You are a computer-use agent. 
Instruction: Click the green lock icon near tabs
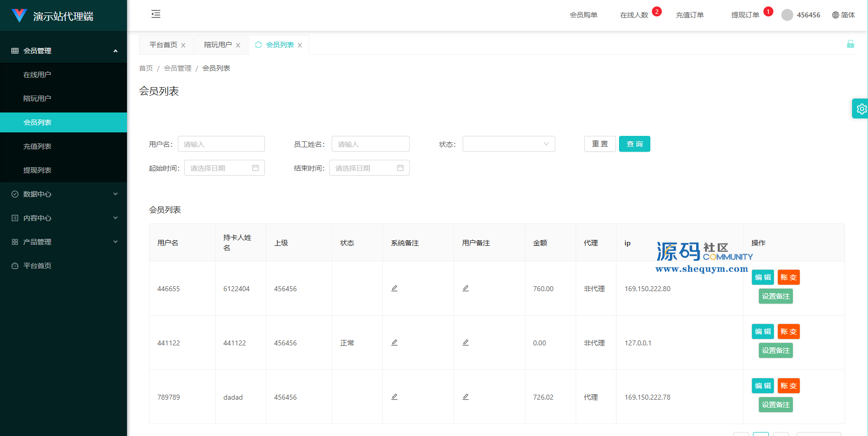tap(850, 44)
